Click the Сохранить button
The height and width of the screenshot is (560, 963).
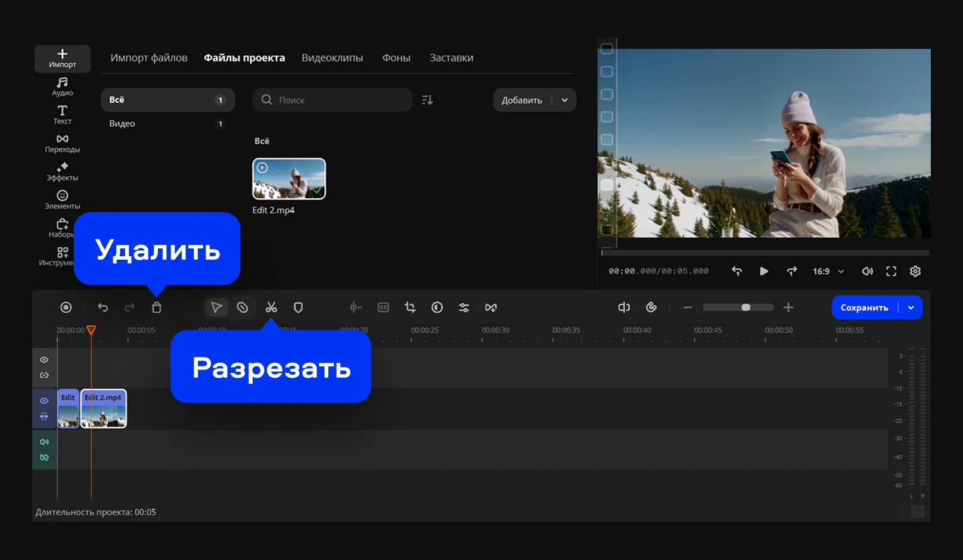[864, 307]
